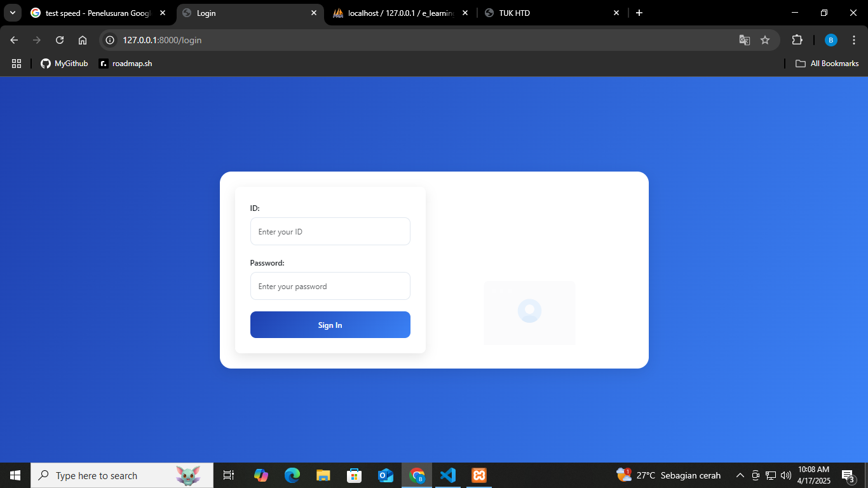Click the Sign In button
This screenshot has height=488, width=868.
(x=330, y=325)
